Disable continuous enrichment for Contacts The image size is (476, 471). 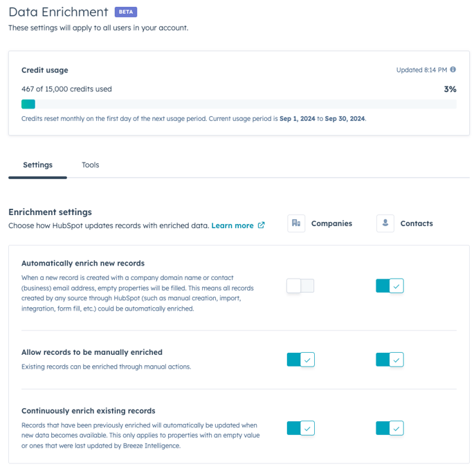(390, 428)
